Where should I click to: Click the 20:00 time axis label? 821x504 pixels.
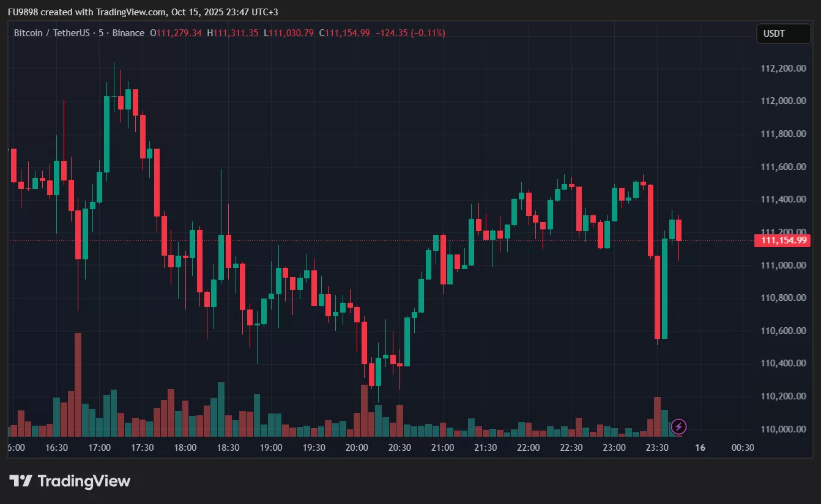(357, 448)
